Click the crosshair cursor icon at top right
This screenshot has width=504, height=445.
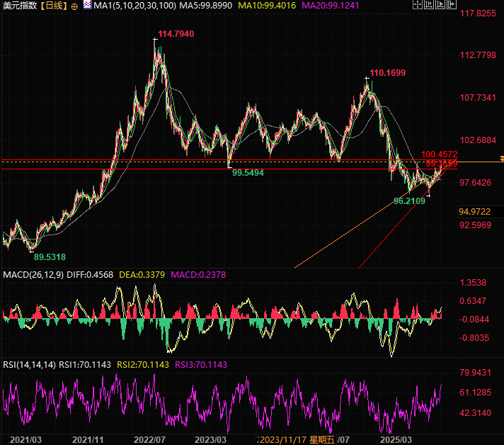pyautogui.click(x=417, y=4)
